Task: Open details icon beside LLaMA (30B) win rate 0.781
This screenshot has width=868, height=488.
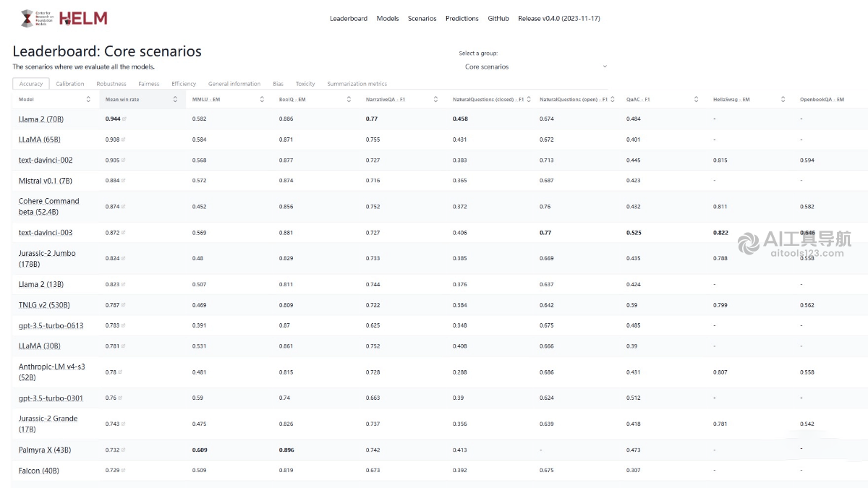Action: coord(124,346)
